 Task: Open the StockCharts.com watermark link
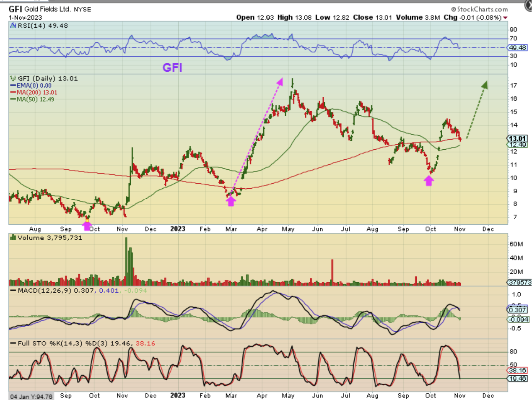tap(479, 9)
